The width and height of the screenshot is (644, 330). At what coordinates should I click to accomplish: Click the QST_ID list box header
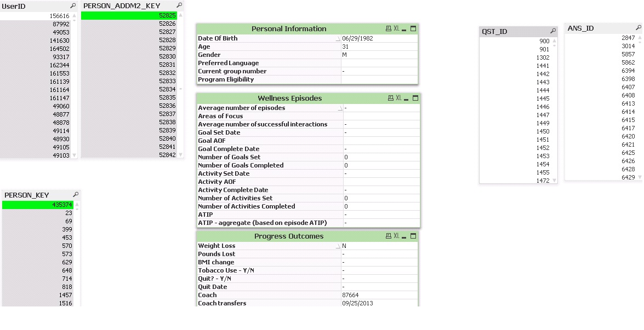click(518, 32)
